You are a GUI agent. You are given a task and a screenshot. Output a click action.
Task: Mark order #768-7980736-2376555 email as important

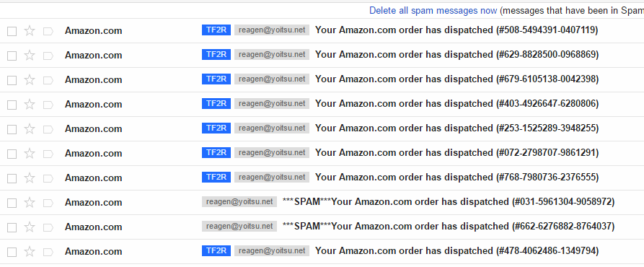(x=48, y=178)
